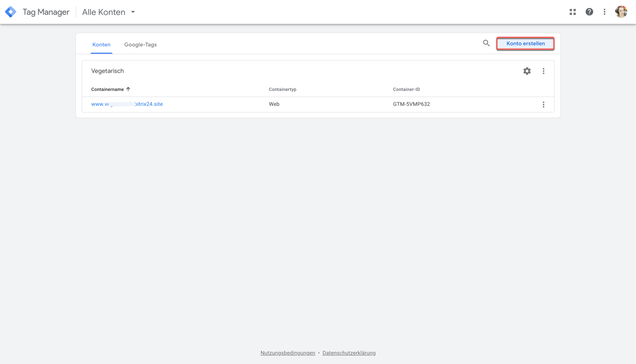Click the Konto erstellen button

click(x=525, y=44)
